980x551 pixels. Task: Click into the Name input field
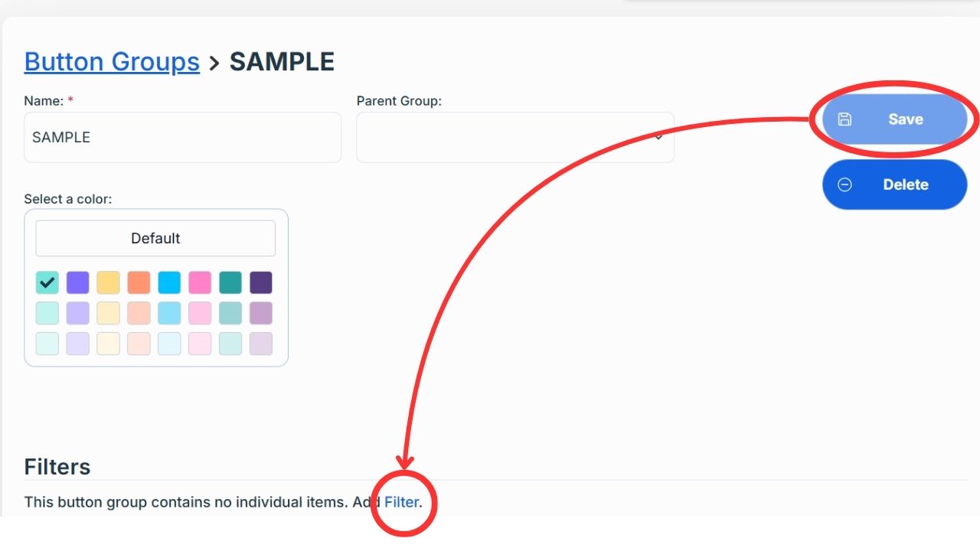coord(182,138)
